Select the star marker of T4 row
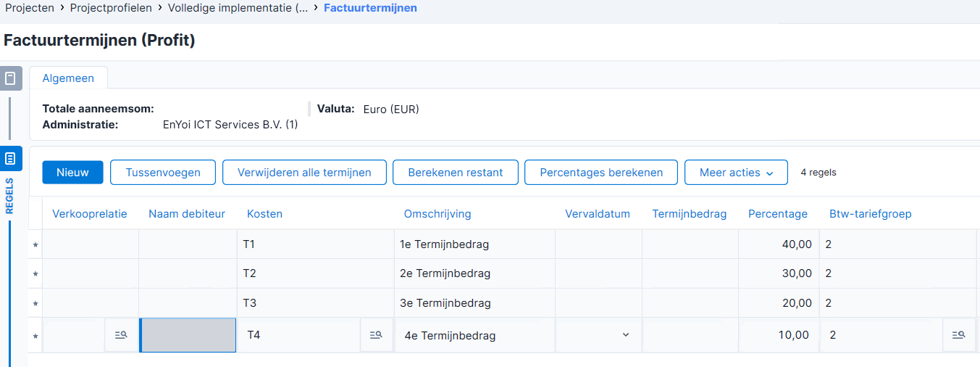The height and width of the screenshot is (367, 980). pyautogui.click(x=35, y=336)
